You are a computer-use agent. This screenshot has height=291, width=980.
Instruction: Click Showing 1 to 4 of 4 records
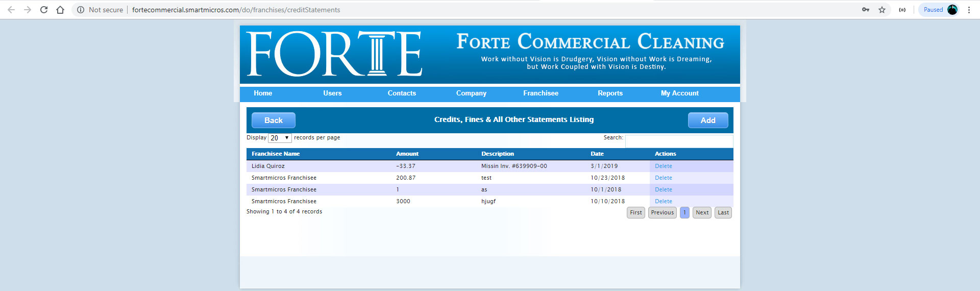tap(284, 211)
